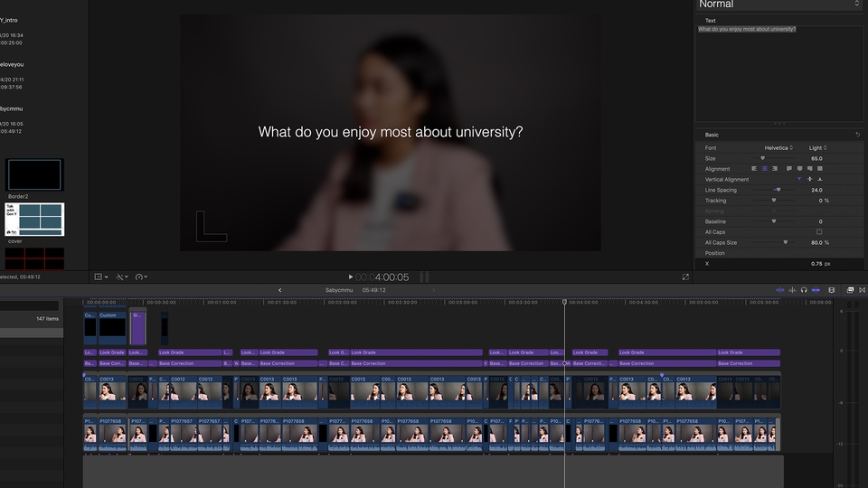
Task: Toggle video and audio skimming
Action: 780,290
